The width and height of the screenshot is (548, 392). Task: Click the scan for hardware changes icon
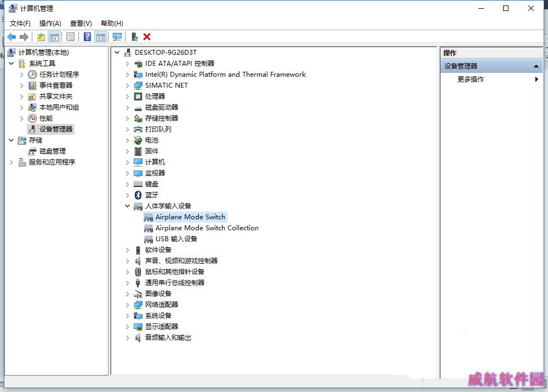tap(117, 37)
